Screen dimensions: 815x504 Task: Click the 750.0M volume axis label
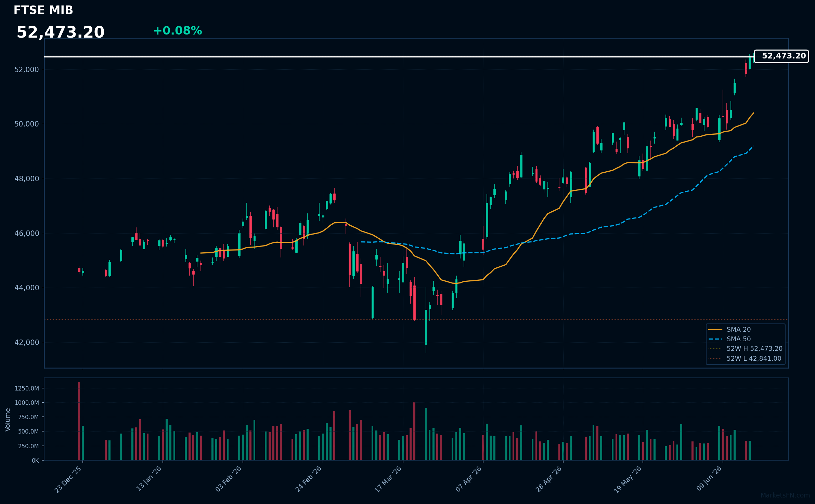tap(28, 417)
